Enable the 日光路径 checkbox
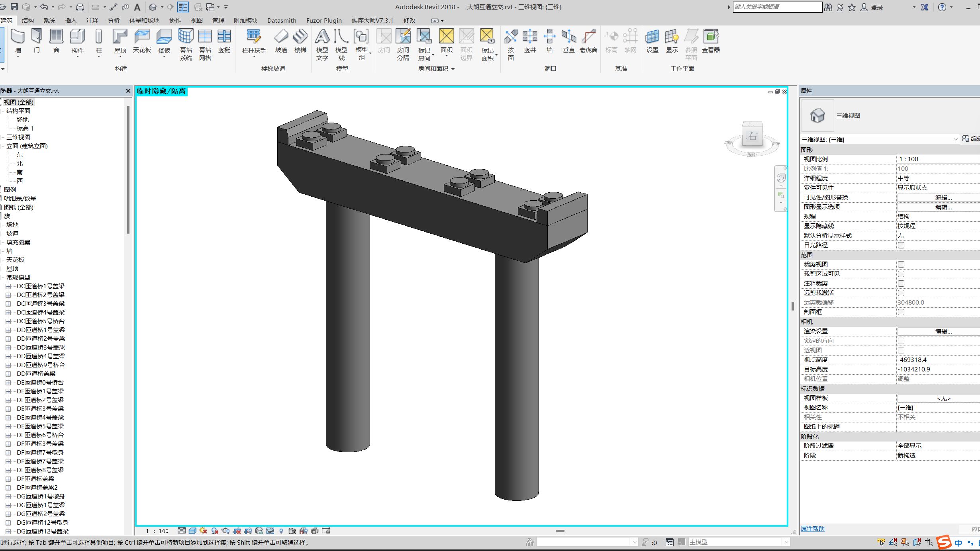Viewport: 980px width, 551px height. point(901,245)
